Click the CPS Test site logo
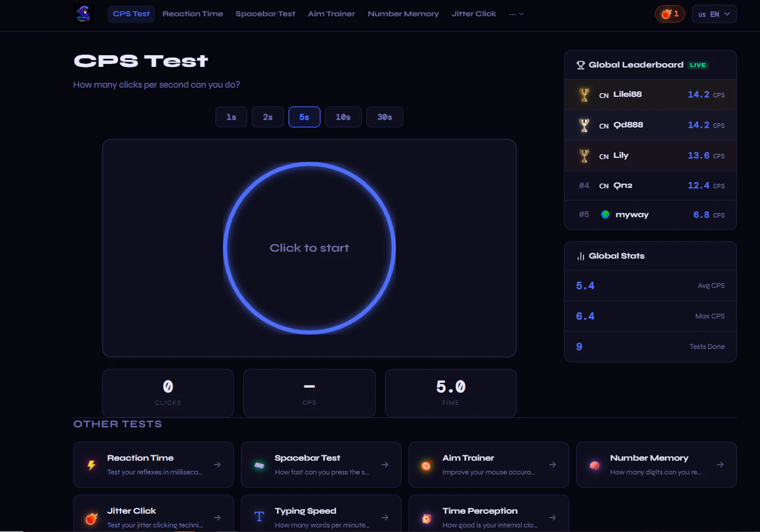This screenshot has height=532, width=760. tap(84, 14)
